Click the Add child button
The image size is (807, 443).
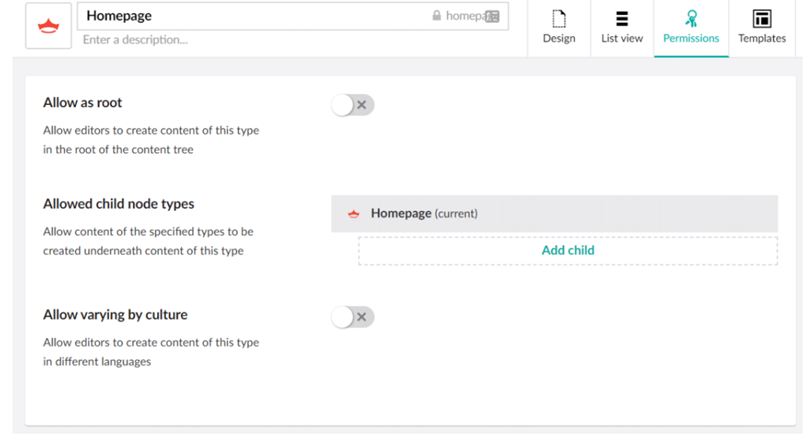point(567,250)
